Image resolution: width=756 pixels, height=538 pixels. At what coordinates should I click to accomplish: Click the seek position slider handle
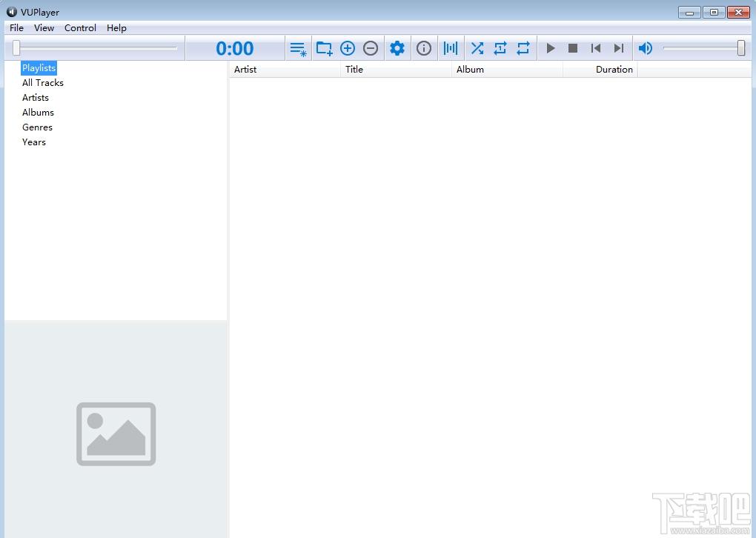[16, 47]
